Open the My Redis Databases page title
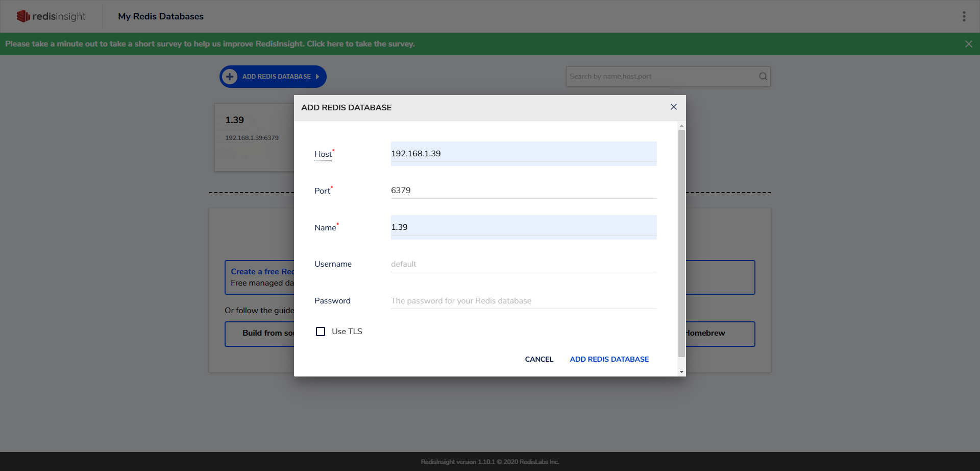Viewport: 980px width, 471px height. point(160,16)
